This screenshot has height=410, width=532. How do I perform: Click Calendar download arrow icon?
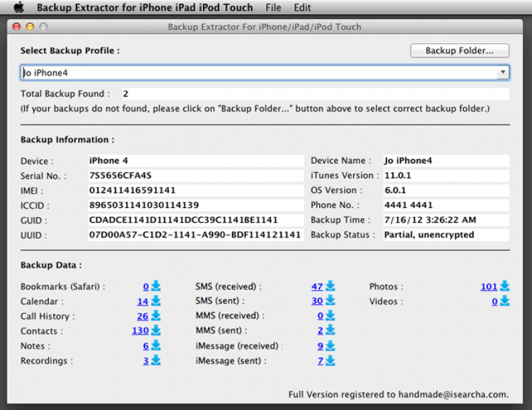(x=156, y=301)
